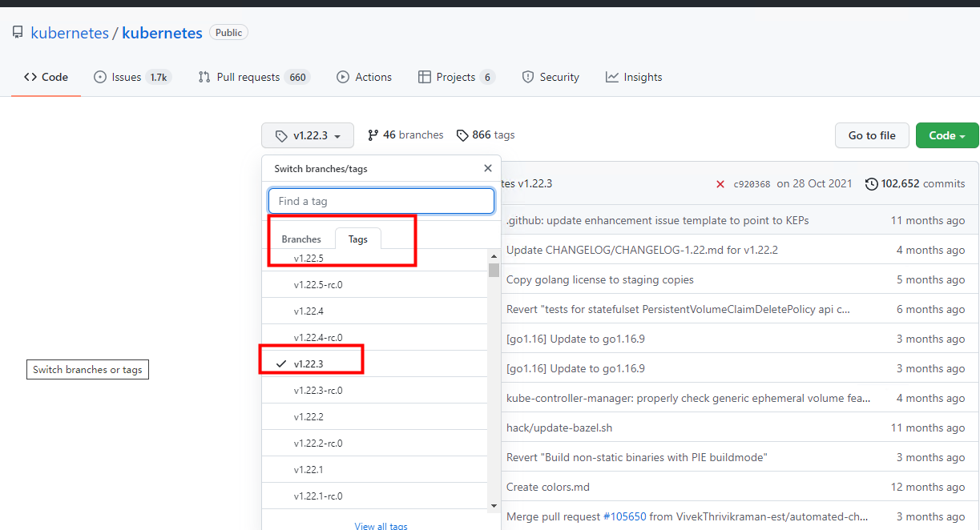Click the Issues circle icon
The width and height of the screenshot is (980, 530).
point(100,77)
